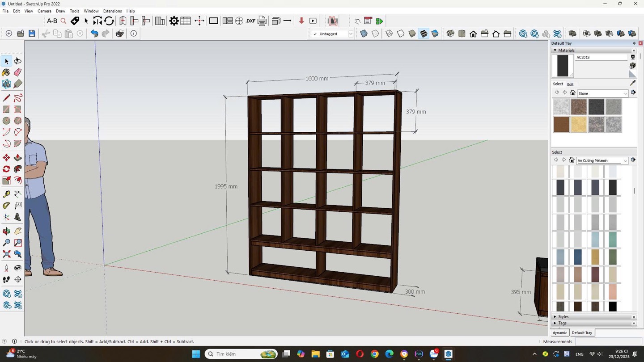The width and height of the screenshot is (644, 362).
Task: Expand the Tags panel
Action: [555, 323]
